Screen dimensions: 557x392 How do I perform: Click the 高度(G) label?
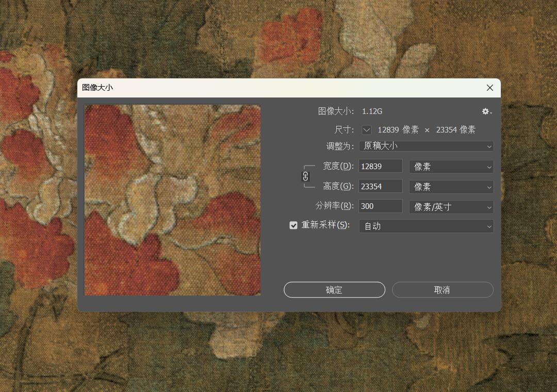tap(338, 186)
